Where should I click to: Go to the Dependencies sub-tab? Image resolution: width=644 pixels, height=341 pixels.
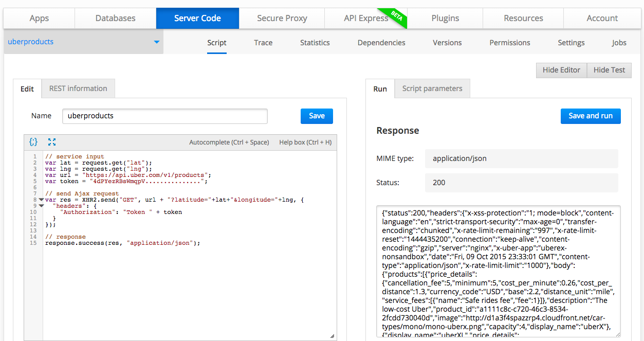point(381,43)
